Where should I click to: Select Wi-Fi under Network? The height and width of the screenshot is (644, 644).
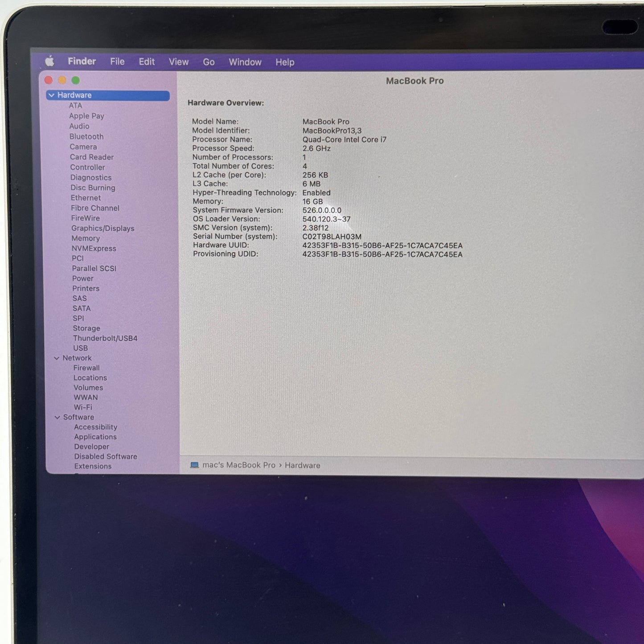coord(83,407)
